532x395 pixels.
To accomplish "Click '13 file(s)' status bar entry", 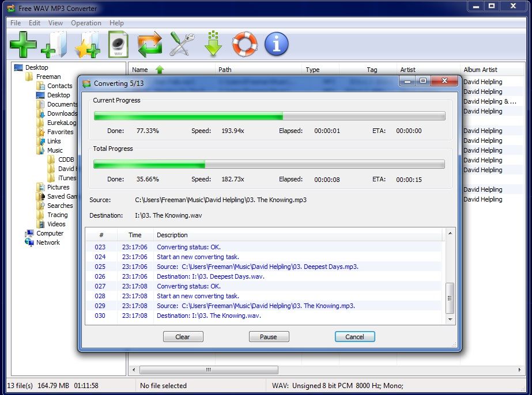I will pos(20,386).
